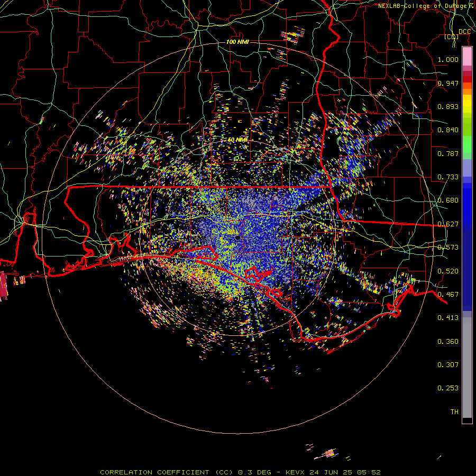The height and width of the screenshot is (476, 476).
Task: Click the 0.947 scale value
Action: (448, 83)
